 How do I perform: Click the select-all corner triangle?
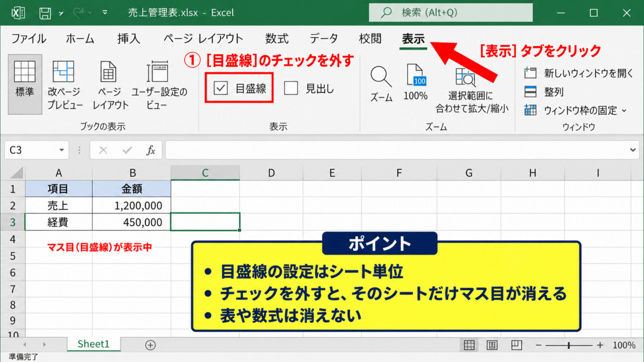[17, 173]
